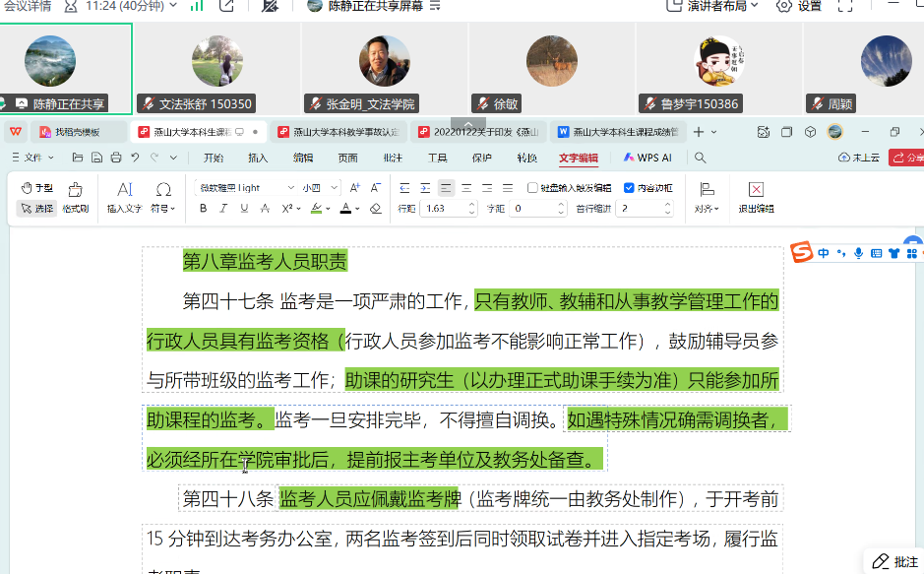Click the 行距 line spacing input field

coord(448,209)
